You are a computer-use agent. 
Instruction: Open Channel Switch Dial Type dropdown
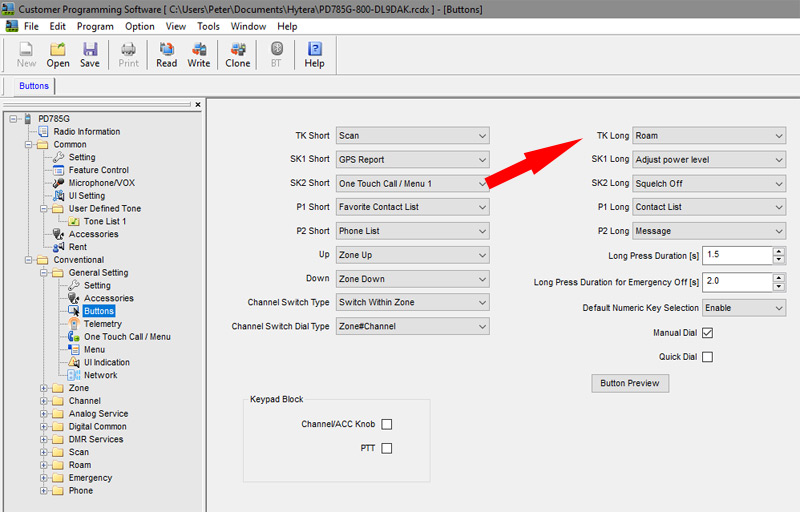pos(412,326)
